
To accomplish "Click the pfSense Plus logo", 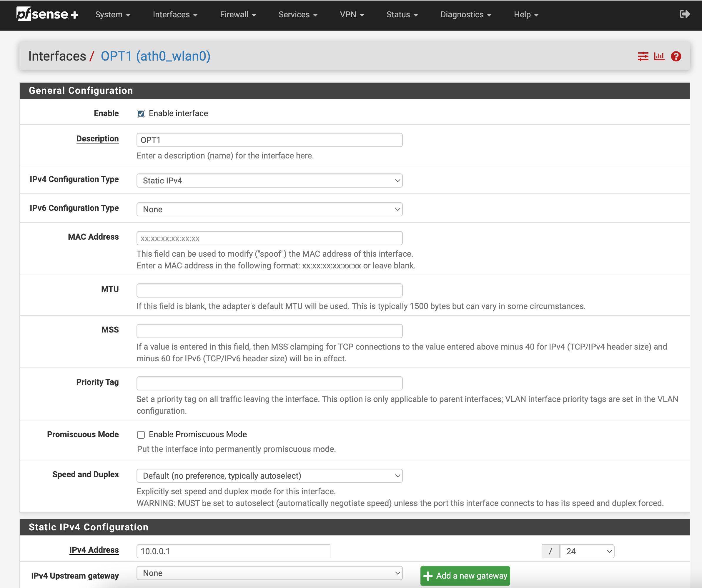I will (x=47, y=14).
